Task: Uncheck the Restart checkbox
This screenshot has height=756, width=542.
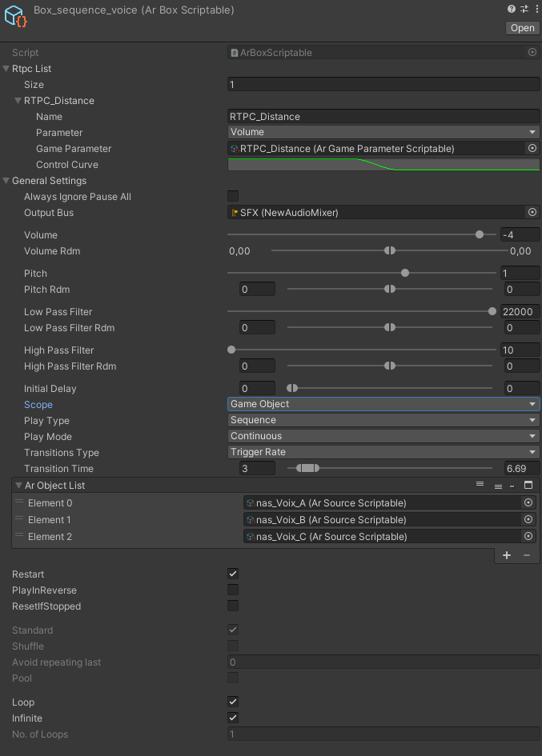Action: click(233, 574)
